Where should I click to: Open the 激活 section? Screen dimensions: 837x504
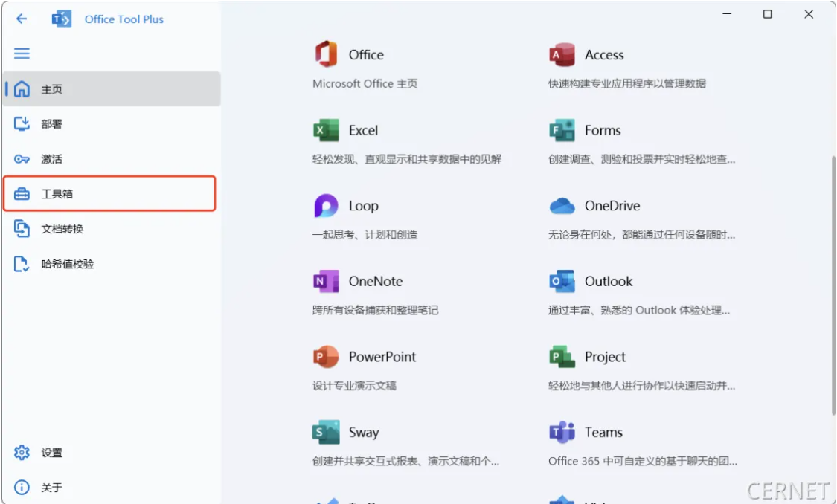pos(51,159)
